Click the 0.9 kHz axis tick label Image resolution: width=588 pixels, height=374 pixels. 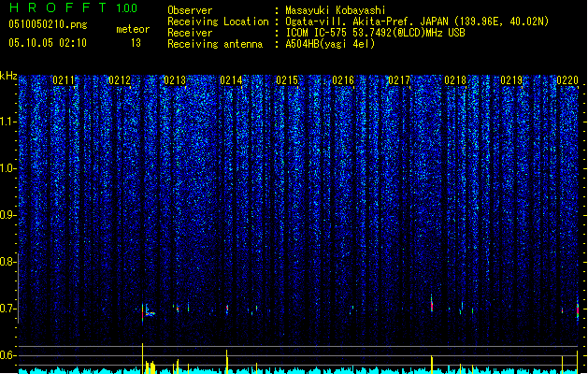pos(7,215)
